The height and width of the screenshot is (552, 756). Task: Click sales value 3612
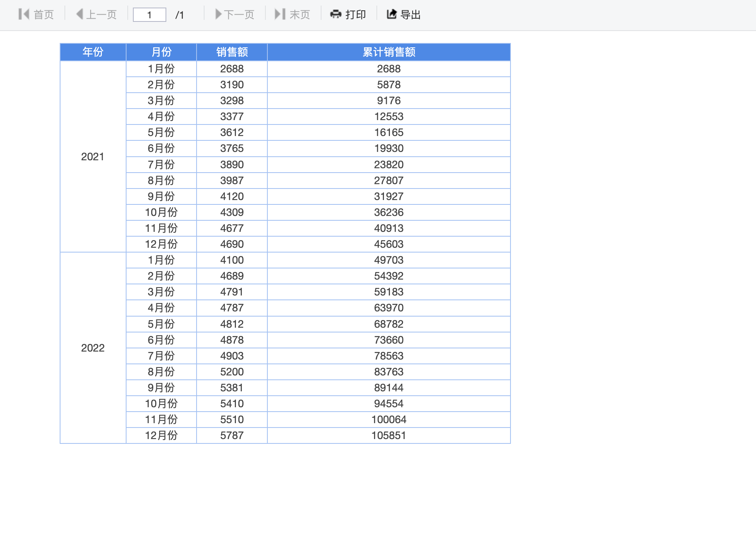click(x=232, y=132)
